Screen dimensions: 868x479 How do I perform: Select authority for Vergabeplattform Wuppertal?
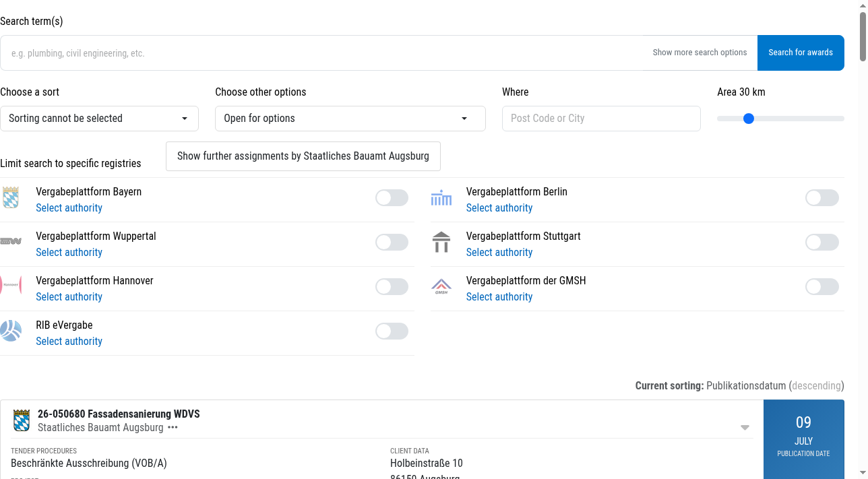click(69, 253)
